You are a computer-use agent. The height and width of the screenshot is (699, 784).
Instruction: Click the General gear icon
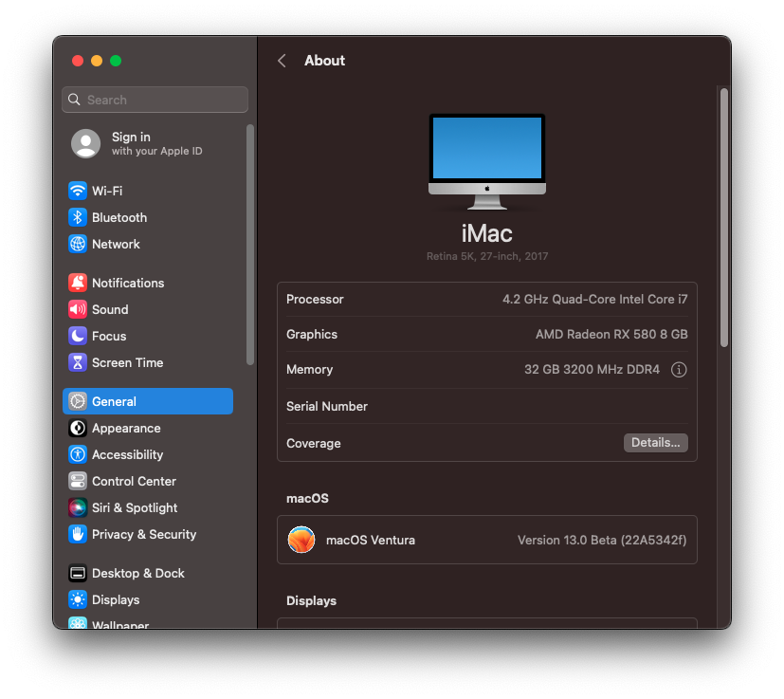point(78,401)
